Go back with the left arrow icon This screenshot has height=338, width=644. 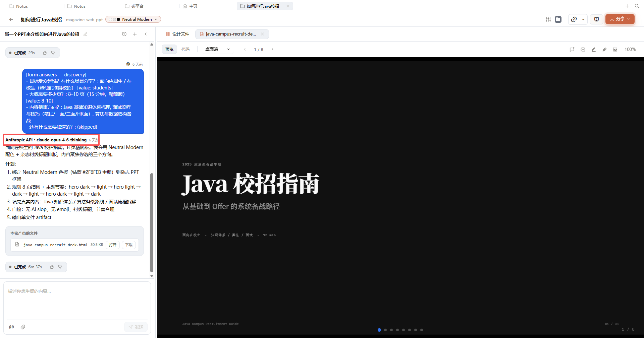point(11,19)
